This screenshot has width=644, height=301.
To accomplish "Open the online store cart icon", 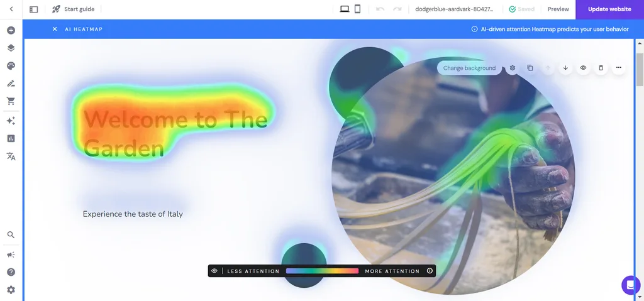I will click(x=11, y=101).
